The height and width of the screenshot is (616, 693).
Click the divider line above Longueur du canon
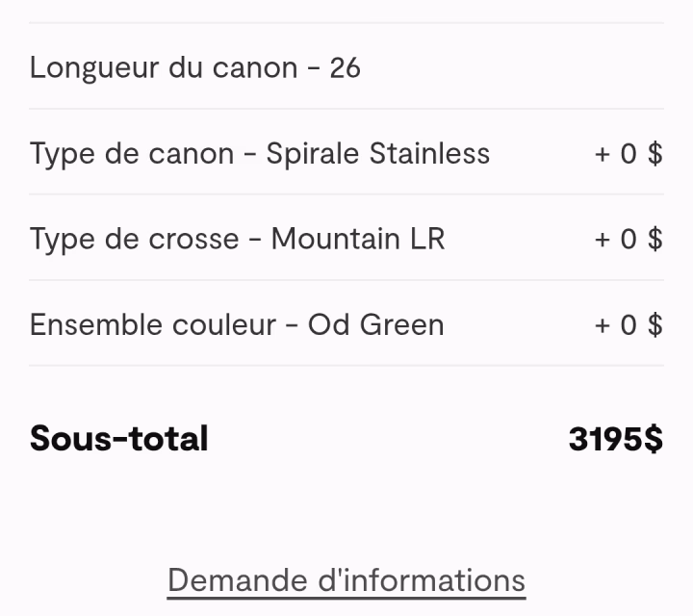click(346, 23)
